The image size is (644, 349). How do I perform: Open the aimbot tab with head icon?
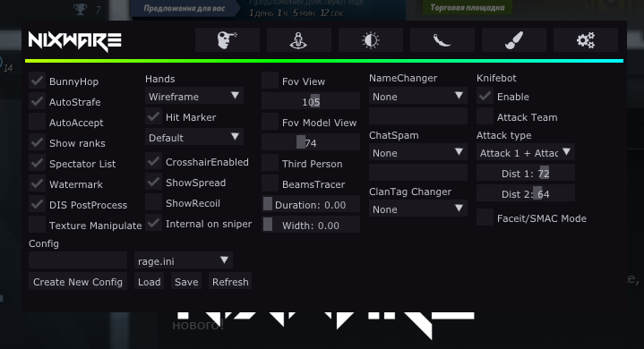tap(228, 39)
